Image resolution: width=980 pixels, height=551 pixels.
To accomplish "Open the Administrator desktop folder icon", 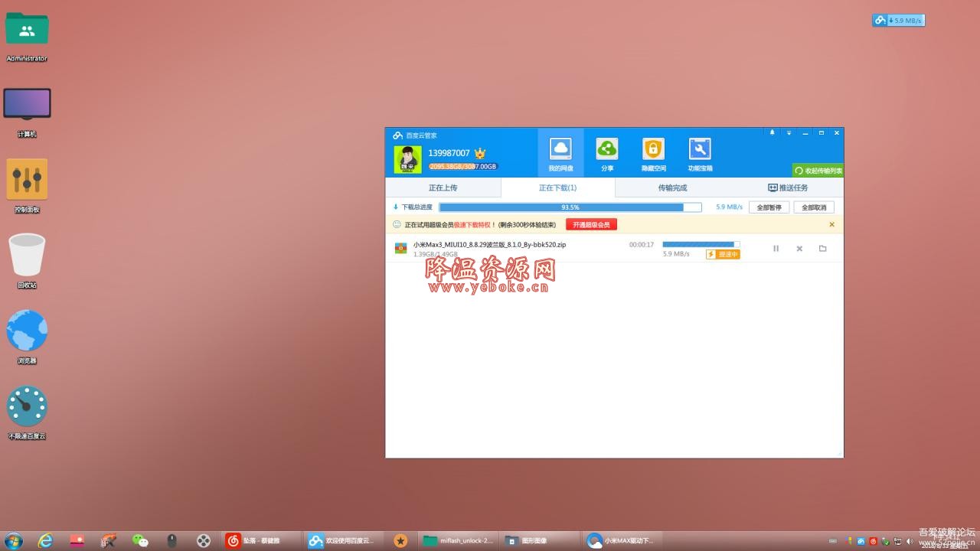I will (27, 37).
